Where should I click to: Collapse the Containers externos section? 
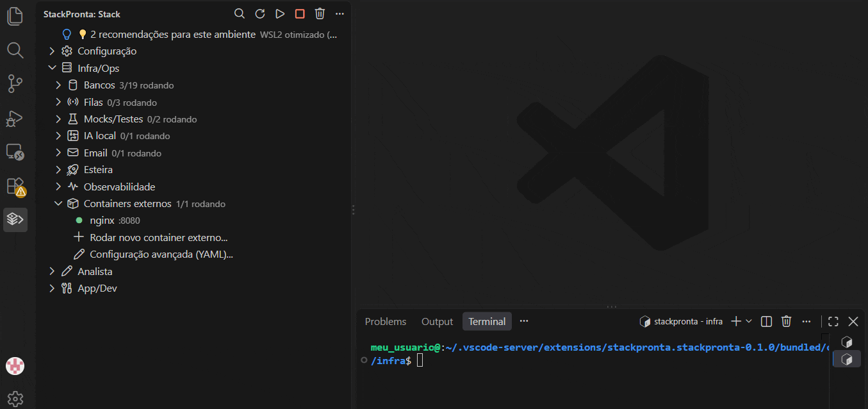pyautogui.click(x=58, y=204)
